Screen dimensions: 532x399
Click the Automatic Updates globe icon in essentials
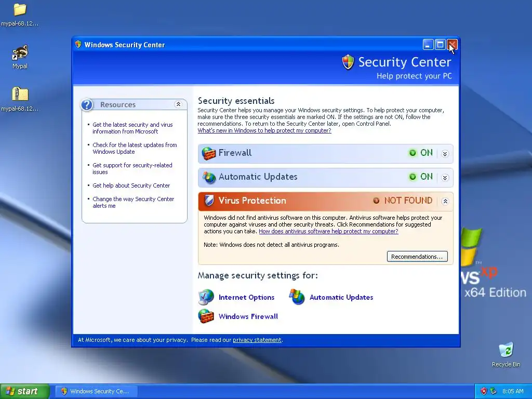[209, 177]
